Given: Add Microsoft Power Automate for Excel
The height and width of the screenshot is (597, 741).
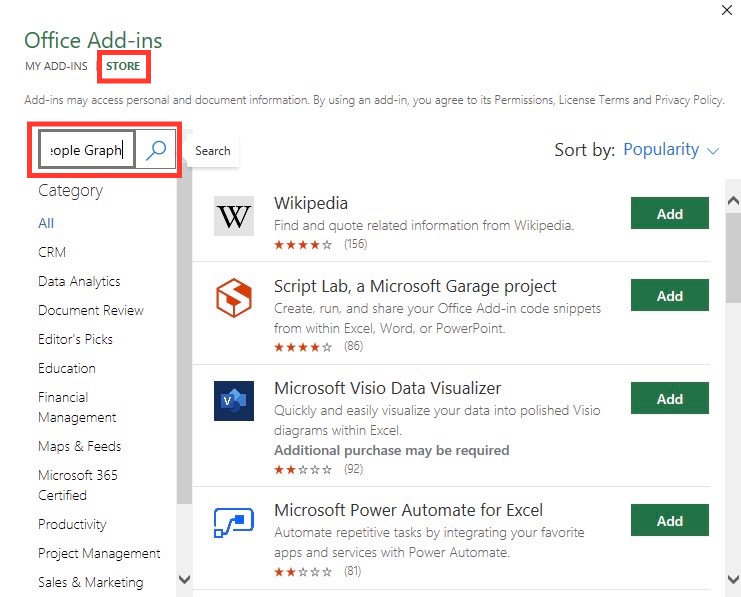Looking at the screenshot, I should tap(670, 520).
